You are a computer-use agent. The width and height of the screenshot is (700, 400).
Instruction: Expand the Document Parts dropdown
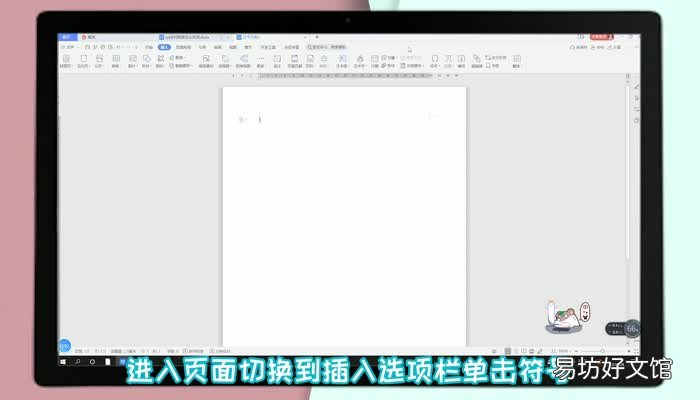tap(412, 66)
